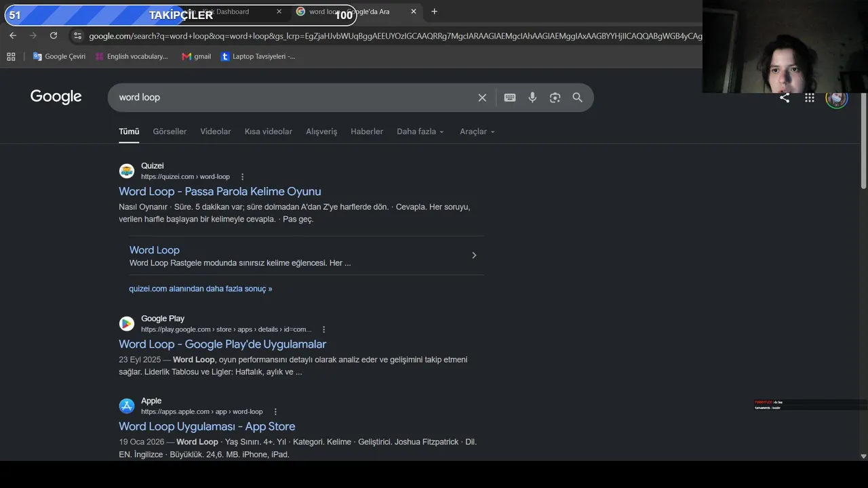Open the on-screen keyboard input tool
This screenshot has width=868, height=488.
510,98
